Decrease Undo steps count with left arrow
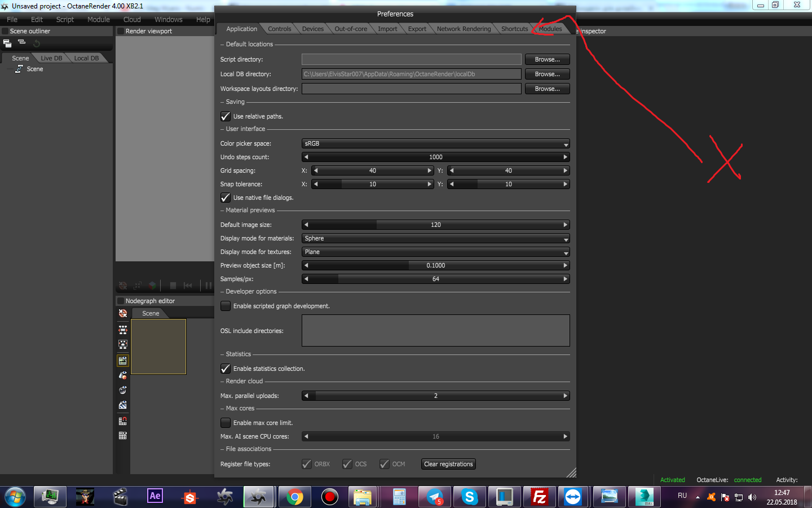 point(306,157)
